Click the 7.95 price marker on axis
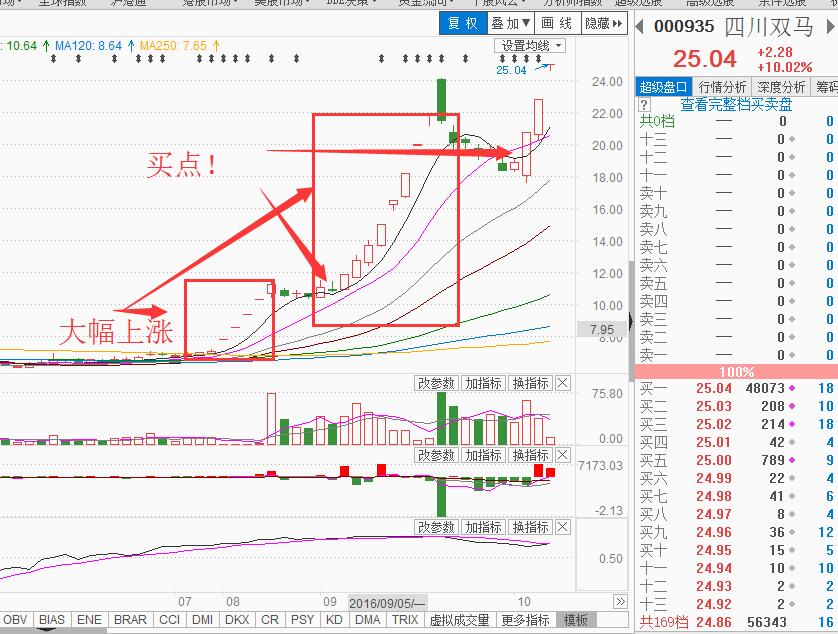The height and width of the screenshot is (634, 838). [602, 329]
